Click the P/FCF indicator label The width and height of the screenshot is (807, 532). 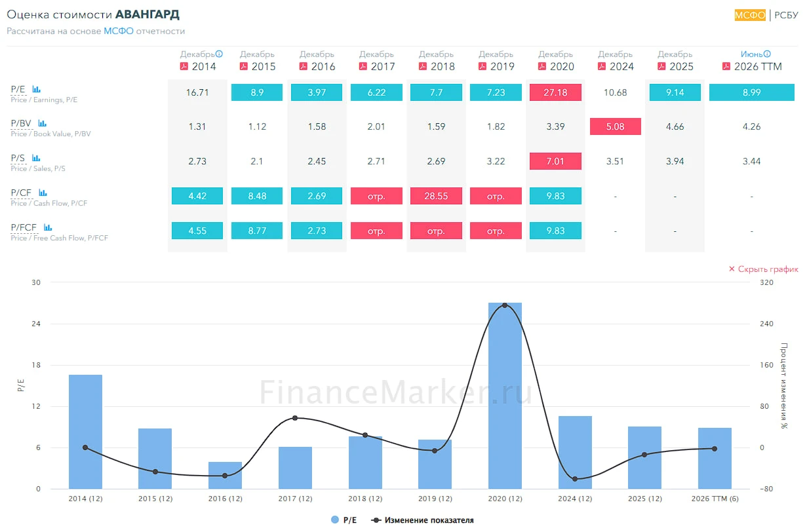25,227
